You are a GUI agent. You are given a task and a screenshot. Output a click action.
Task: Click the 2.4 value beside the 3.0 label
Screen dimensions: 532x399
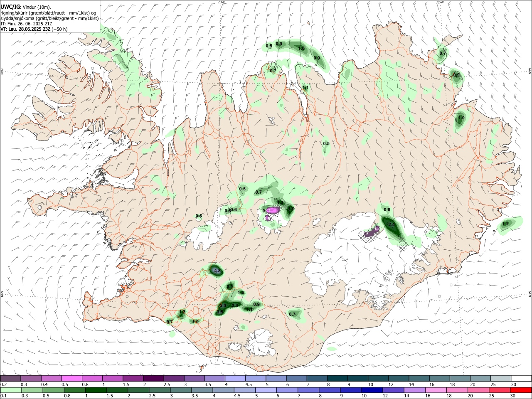pyautogui.click(x=235, y=305)
